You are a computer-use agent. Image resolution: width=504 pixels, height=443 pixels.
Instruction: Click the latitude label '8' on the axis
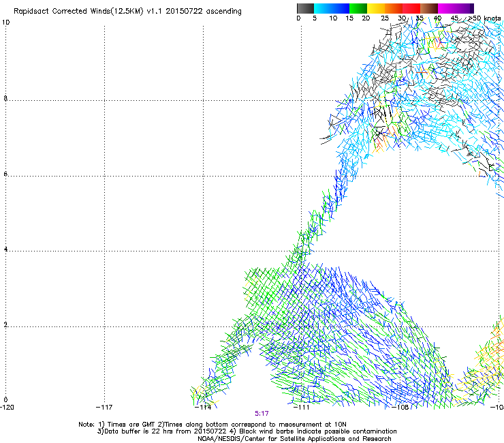[x=5, y=98]
